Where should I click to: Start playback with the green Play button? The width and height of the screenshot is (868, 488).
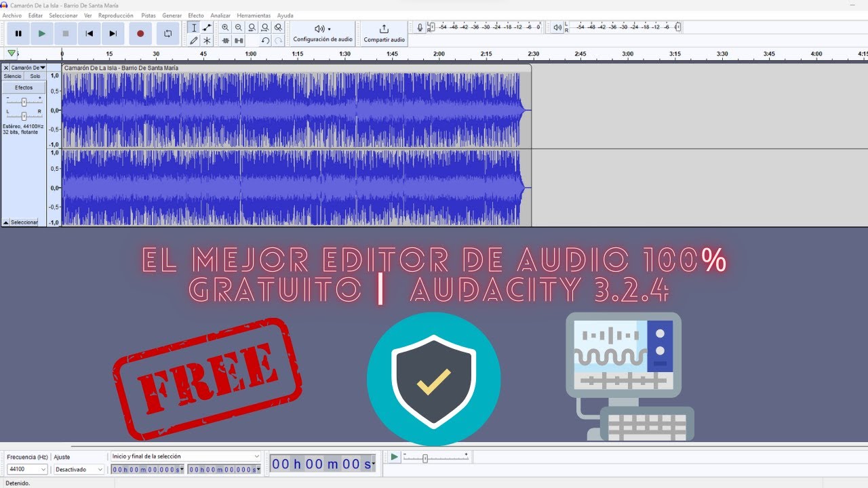[42, 33]
